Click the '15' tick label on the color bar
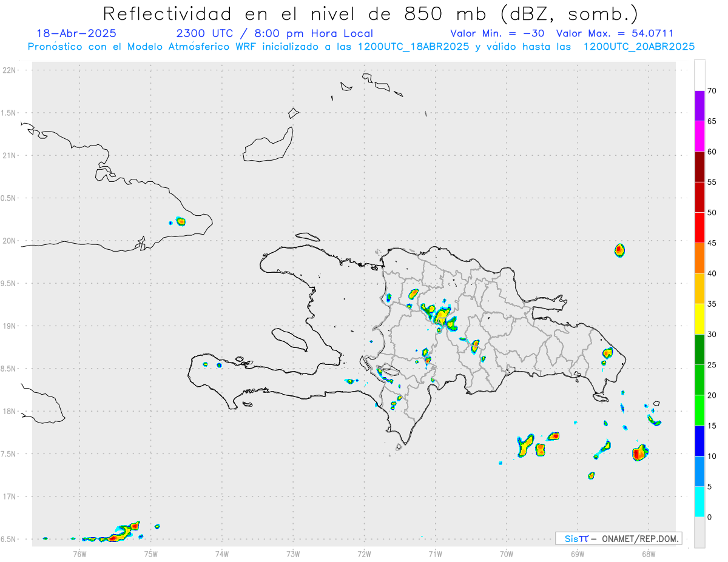Screen dimensions: 728x562 [712, 426]
